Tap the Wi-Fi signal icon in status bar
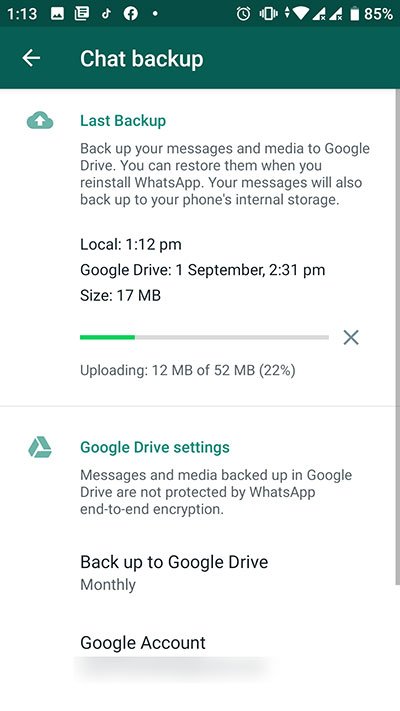Image resolution: width=400 pixels, height=711 pixels. tap(300, 14)
